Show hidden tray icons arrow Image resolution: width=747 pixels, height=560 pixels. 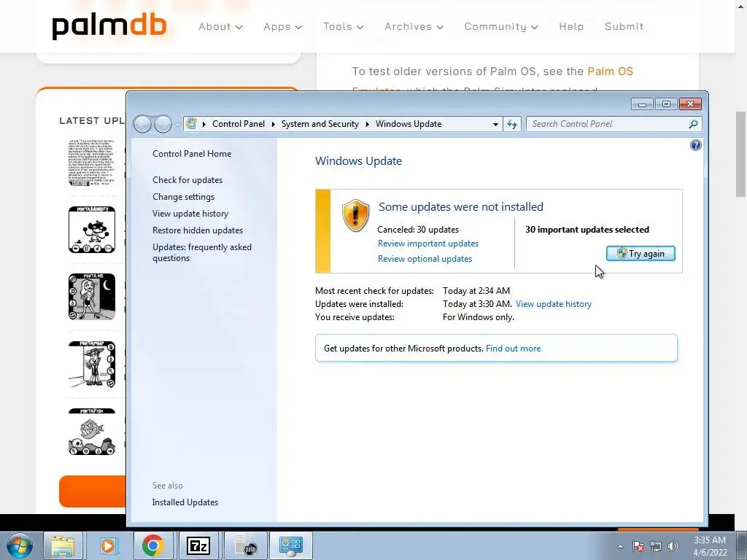[620, 546]
